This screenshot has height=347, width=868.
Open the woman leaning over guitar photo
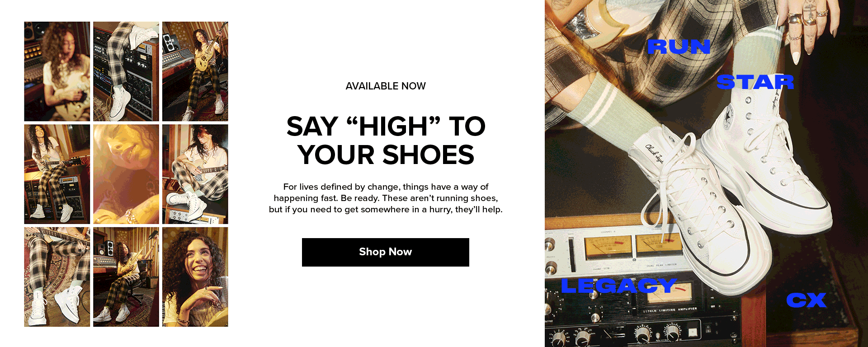pyautogui.click(x=195, y=174)
